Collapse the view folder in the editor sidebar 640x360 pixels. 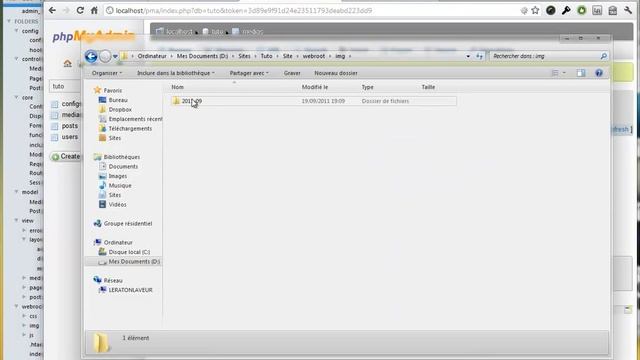17,220
